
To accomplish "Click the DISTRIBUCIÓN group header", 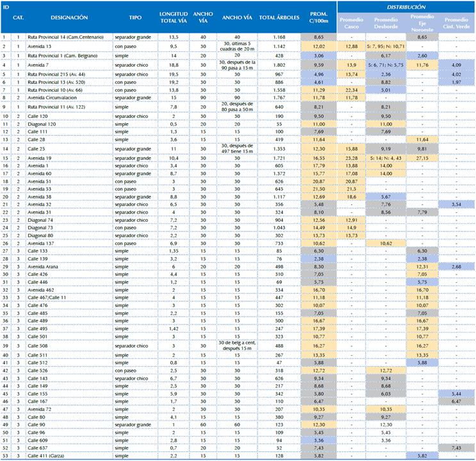I will (x=406, y=6).
